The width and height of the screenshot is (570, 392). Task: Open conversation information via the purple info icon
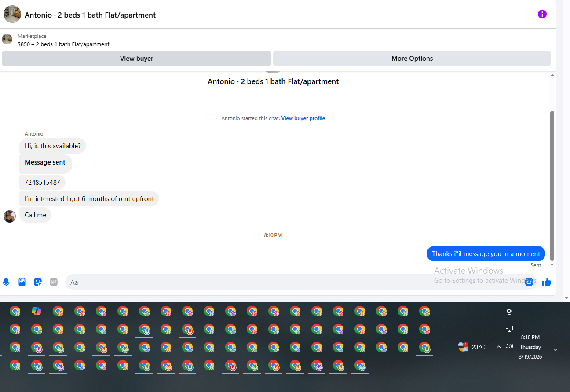(542, 14)
